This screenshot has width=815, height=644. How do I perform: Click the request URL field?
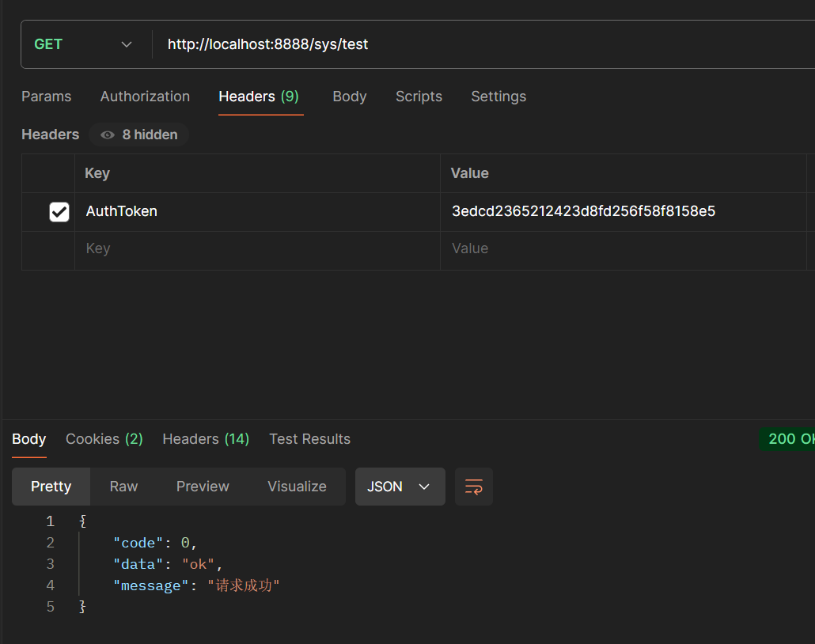(475, 44)
